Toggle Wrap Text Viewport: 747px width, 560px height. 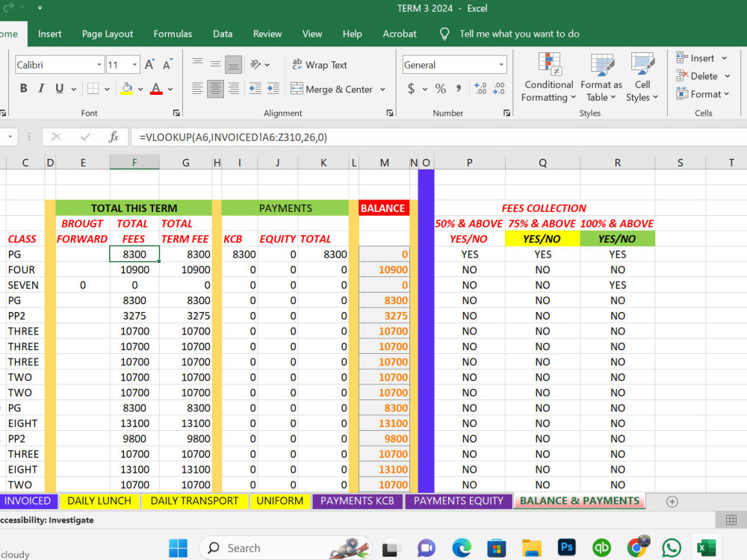(x=320, y=65)
